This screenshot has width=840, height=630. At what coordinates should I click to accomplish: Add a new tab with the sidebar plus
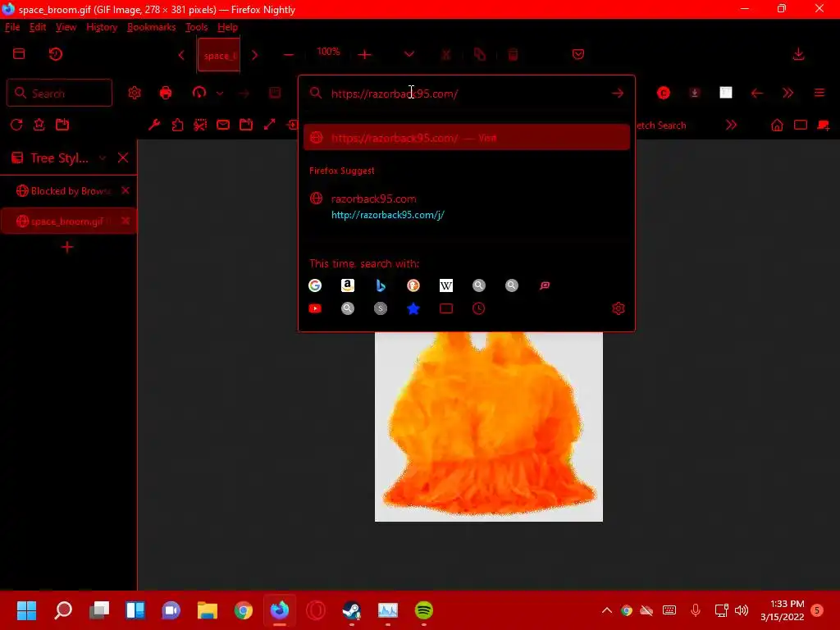tap(67, 247)
